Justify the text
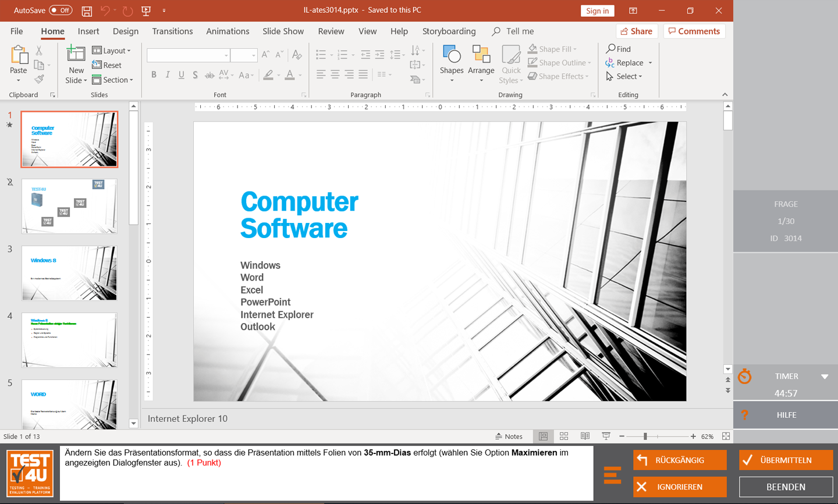 tap(363, 74)
